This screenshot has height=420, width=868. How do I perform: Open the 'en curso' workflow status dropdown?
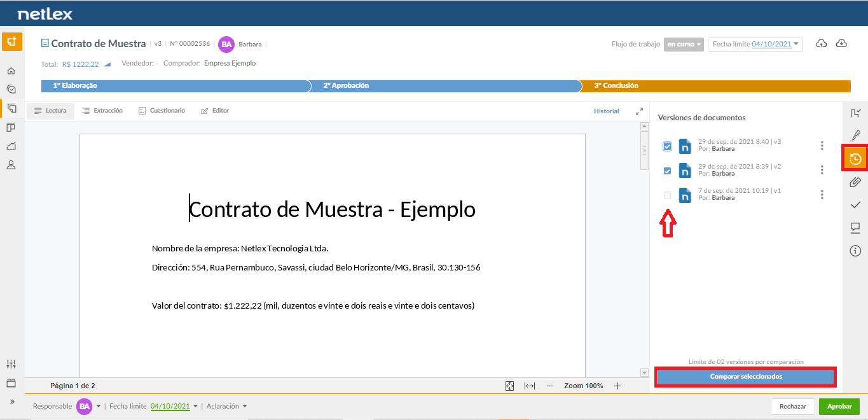click(684, 45)
